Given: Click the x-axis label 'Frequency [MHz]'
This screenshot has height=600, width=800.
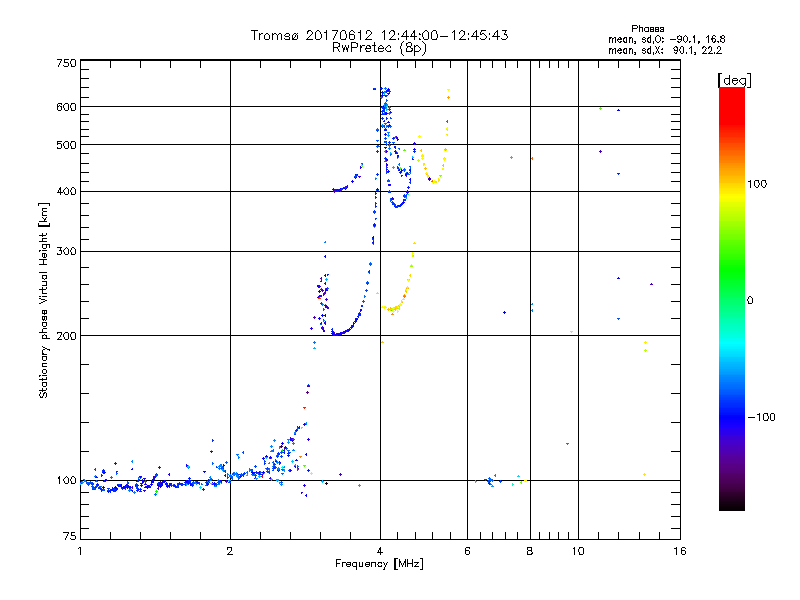Looking at the screenshot, I should point(379,564).
